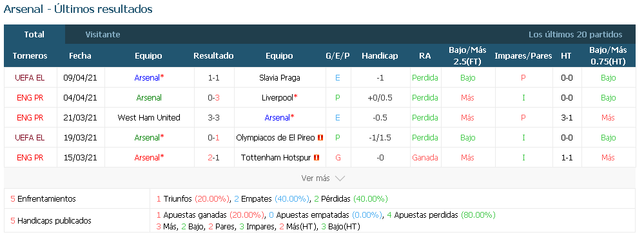
Task: Click ENG PR tournament on 04/04/21 row
Action: (30, 98)
